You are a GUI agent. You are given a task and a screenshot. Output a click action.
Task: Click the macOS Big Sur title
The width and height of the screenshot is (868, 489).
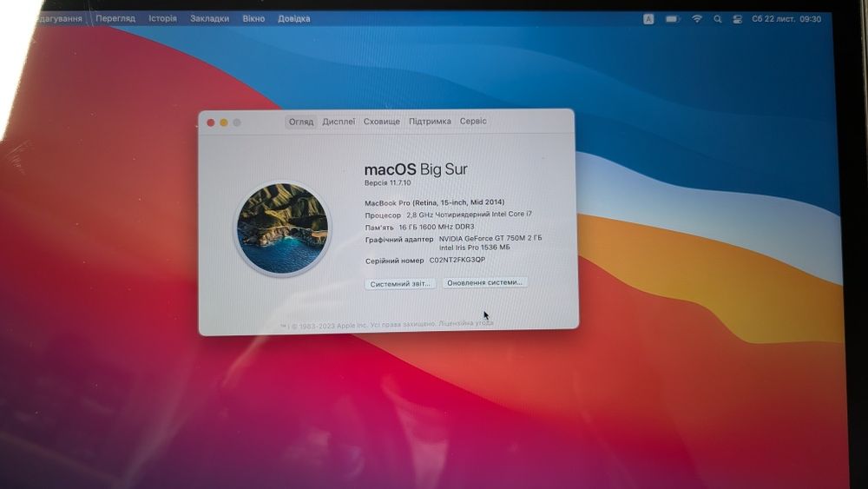tap(416, 169)
